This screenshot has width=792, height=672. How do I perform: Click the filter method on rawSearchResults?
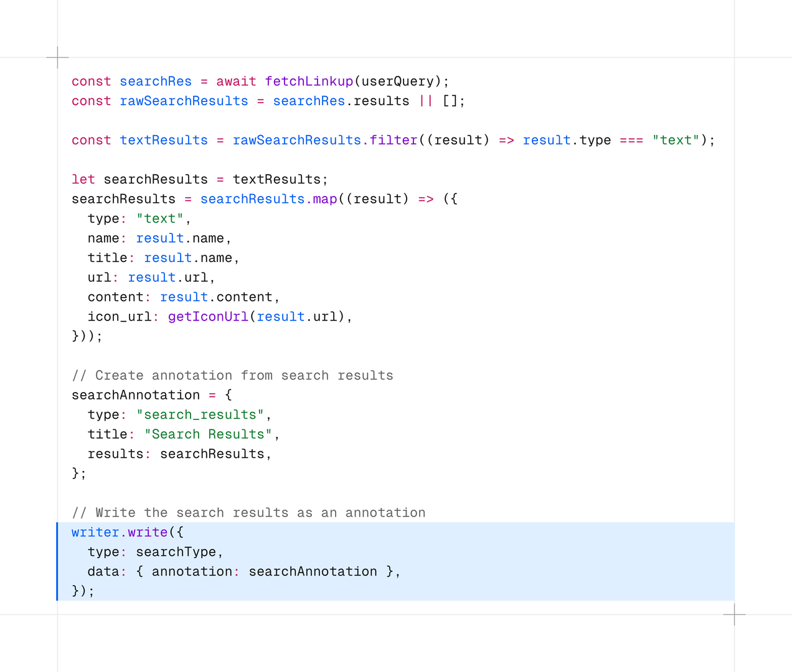(394, 141)
